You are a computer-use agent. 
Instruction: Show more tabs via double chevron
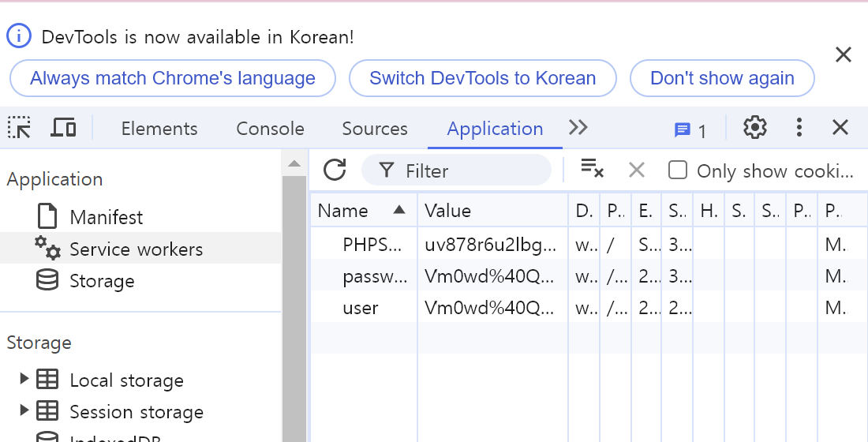(578, 128)
